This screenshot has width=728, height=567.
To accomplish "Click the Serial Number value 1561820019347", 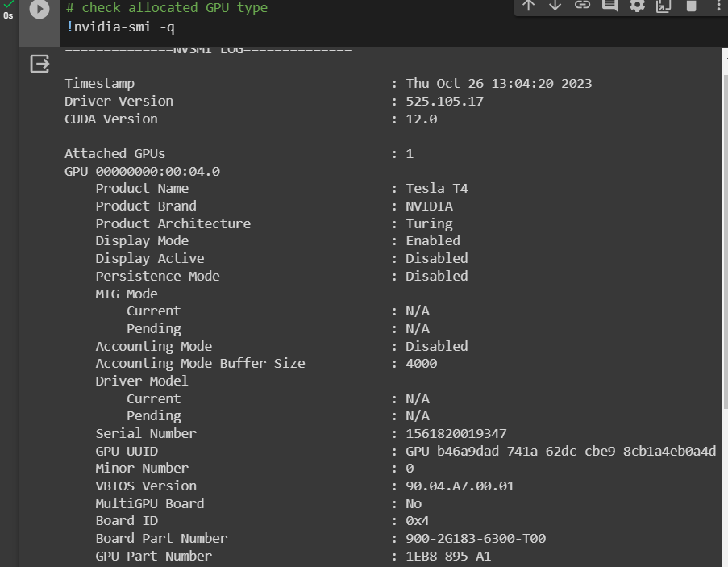I will [x=456, y=433].
